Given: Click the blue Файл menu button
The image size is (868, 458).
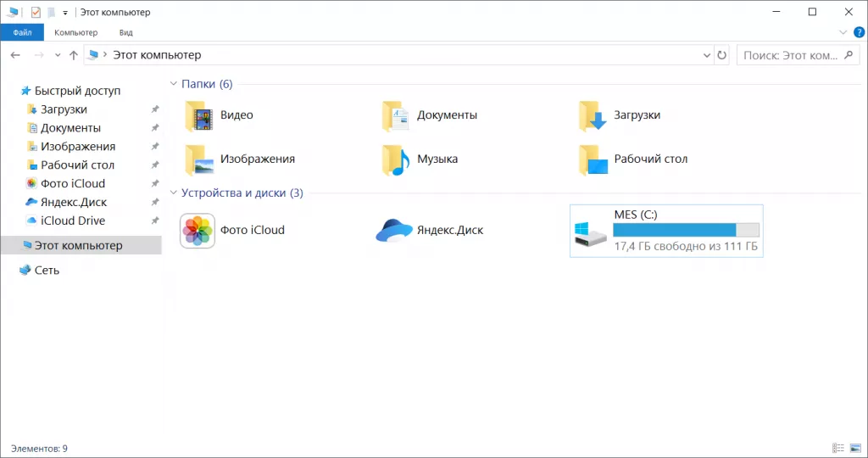Looking at the screenshot, I should pyautogui.click(x=22, y=32).
